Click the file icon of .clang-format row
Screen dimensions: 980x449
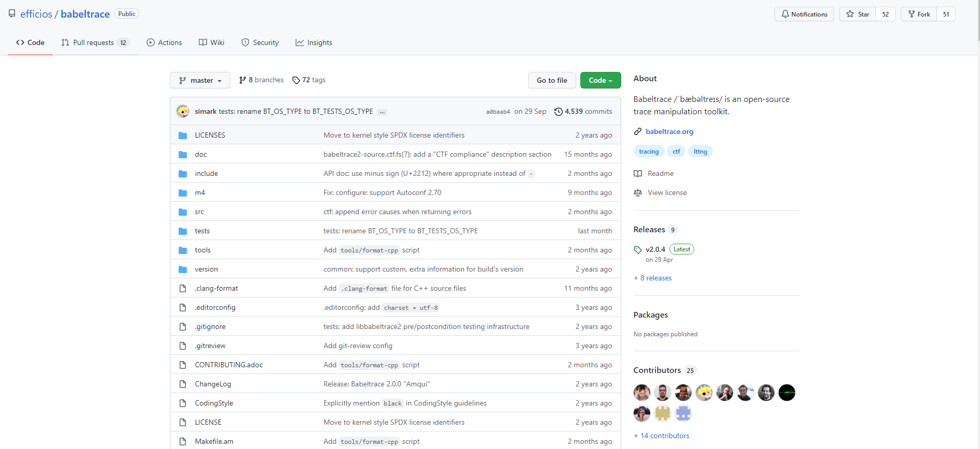pos(183,289)
